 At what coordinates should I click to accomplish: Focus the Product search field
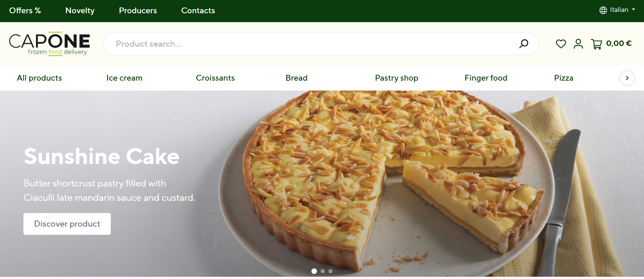click(321, 44)
